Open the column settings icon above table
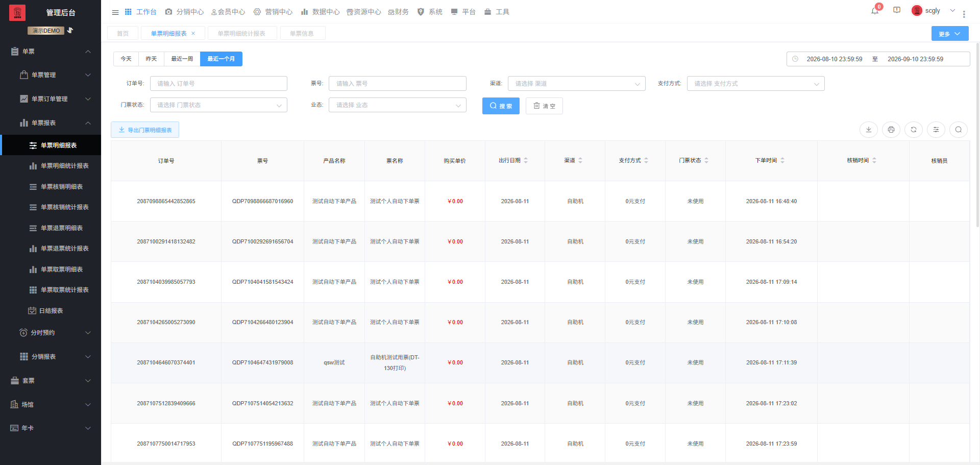The height and width of the screenshot is (465, 980). pyautogui.click(x=936, y=130)
